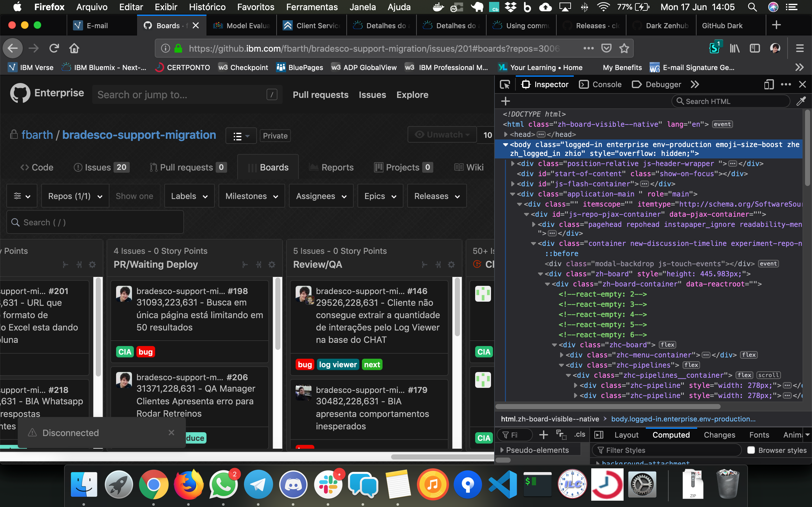Toggle Show one in board filters
Image resolution: width=812 pixels, height=507 pixels.
point(134,196)
